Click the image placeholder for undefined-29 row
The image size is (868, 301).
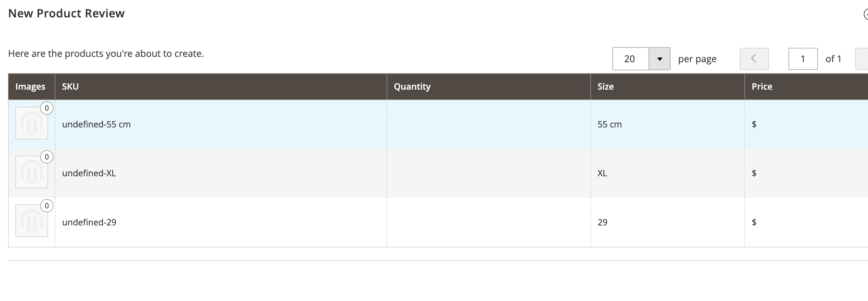click(x=32, y=221)
